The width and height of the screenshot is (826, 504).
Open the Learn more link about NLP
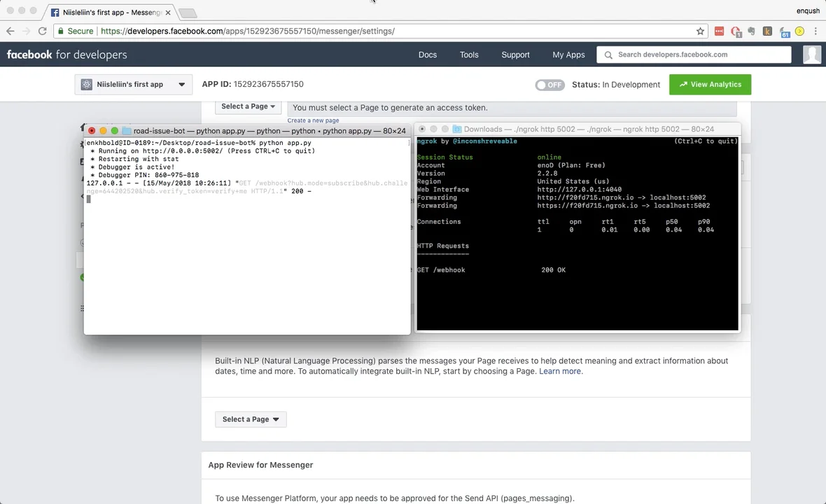[560, 371]
